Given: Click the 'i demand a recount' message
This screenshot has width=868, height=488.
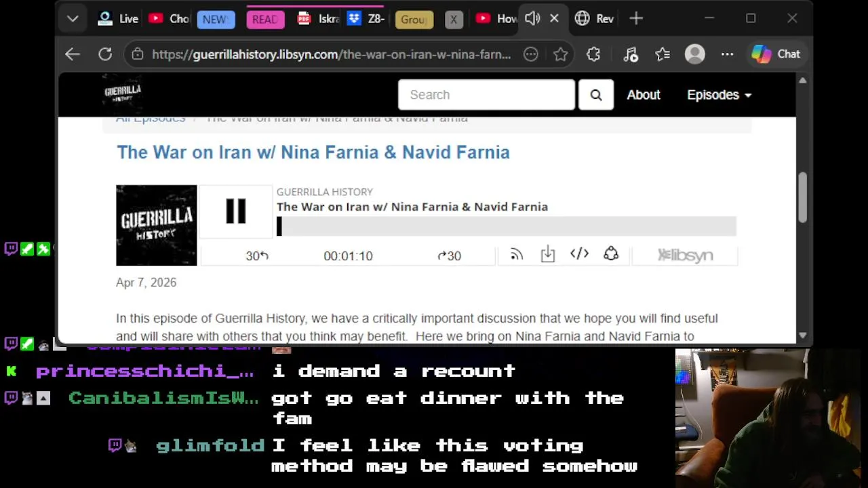Looking at the screenshot, I should pos(394,371).
